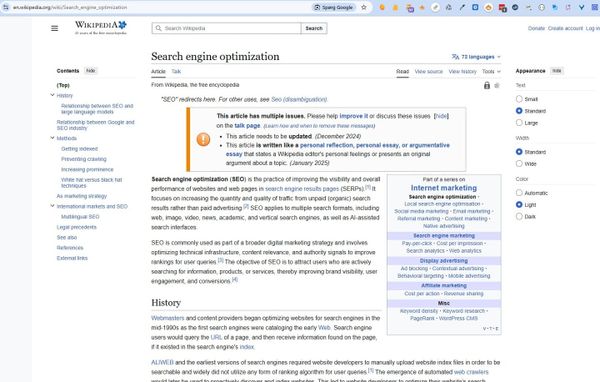Hide the multiple issues notice
600x382 pixels.
point(441,116)
